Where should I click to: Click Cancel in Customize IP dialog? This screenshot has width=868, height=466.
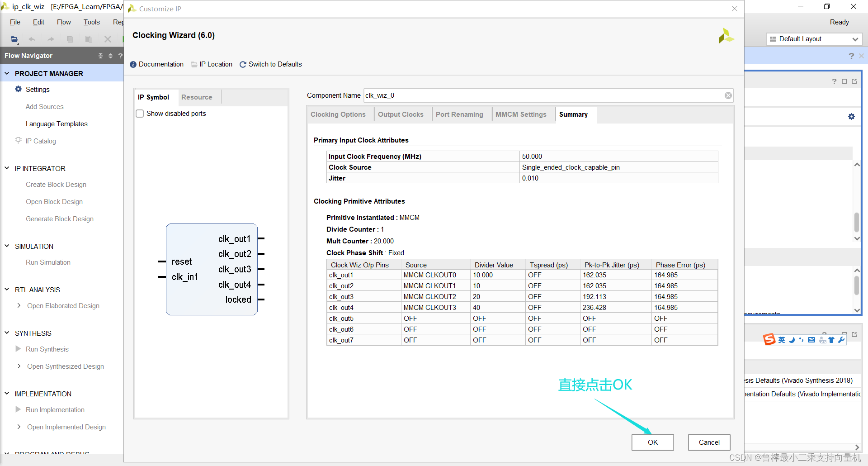pyautogui.click(x=709, y=442)
